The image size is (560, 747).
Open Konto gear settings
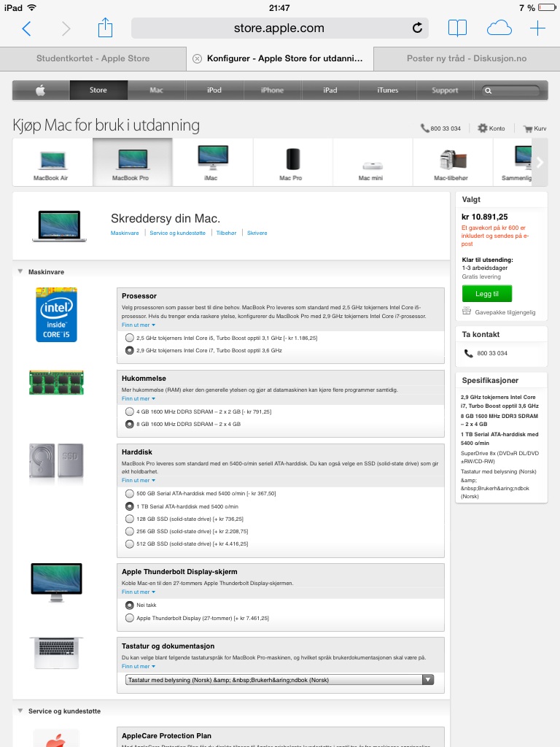coord(491,128)
